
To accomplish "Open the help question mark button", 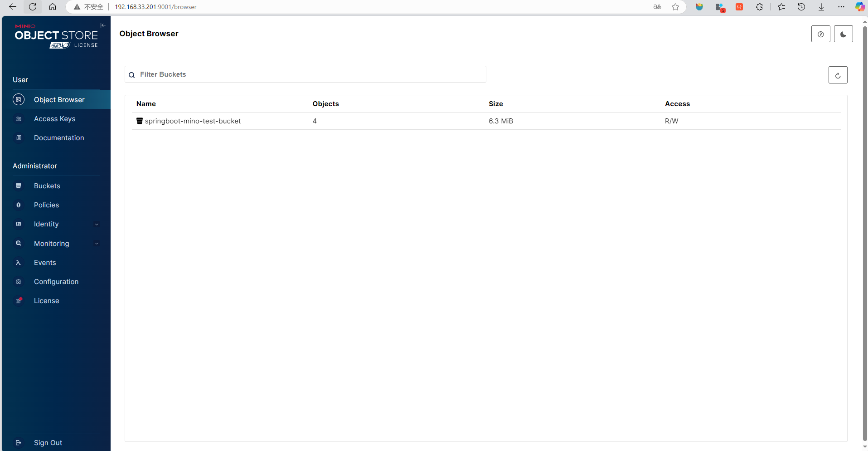I will click(820, 34).
